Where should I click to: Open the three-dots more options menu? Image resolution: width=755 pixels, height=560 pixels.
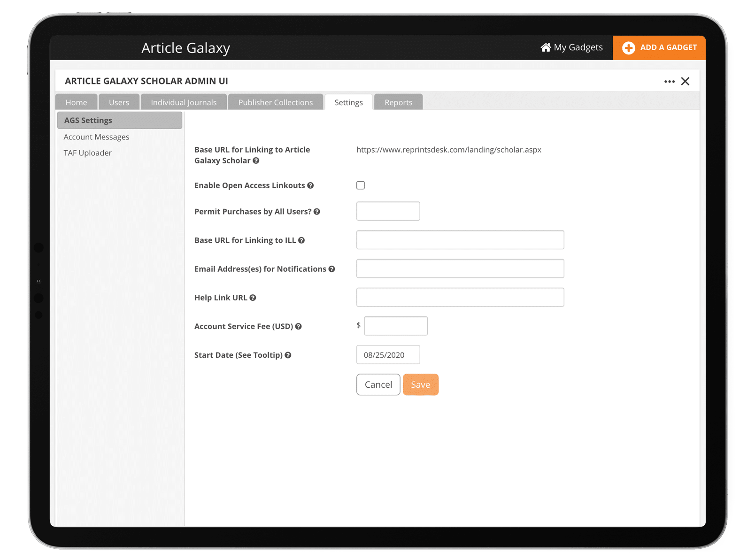[670, 82]
